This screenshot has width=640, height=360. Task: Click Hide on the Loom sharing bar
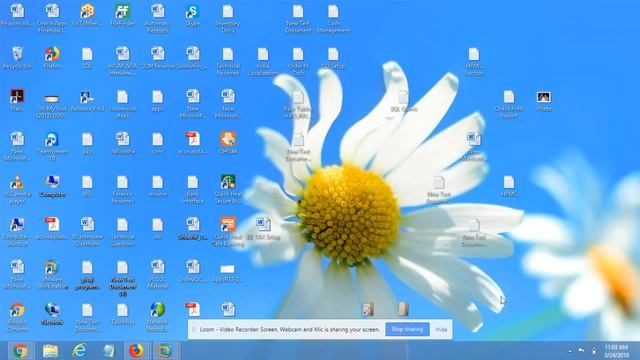[441, 329]
